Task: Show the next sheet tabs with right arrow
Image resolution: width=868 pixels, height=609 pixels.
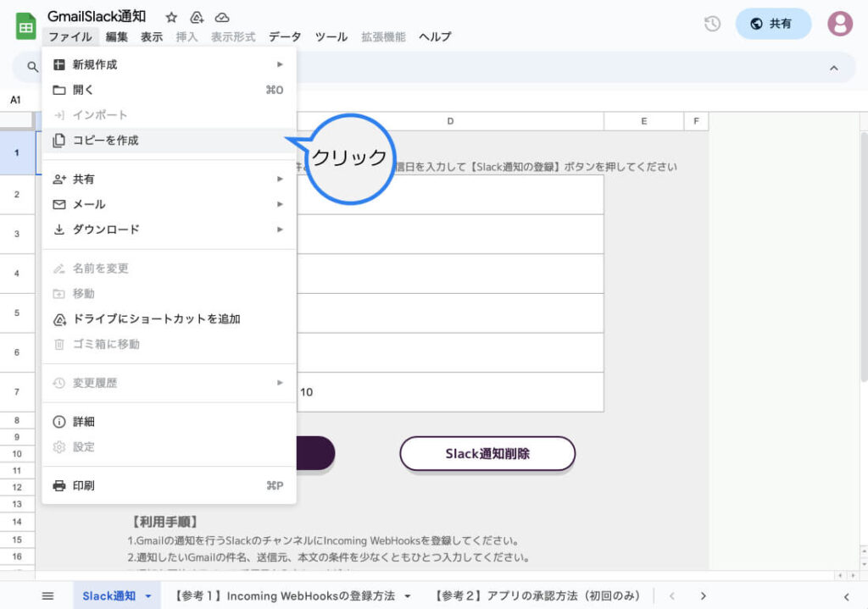Action: pyautogui.click(x=703, y=595)
